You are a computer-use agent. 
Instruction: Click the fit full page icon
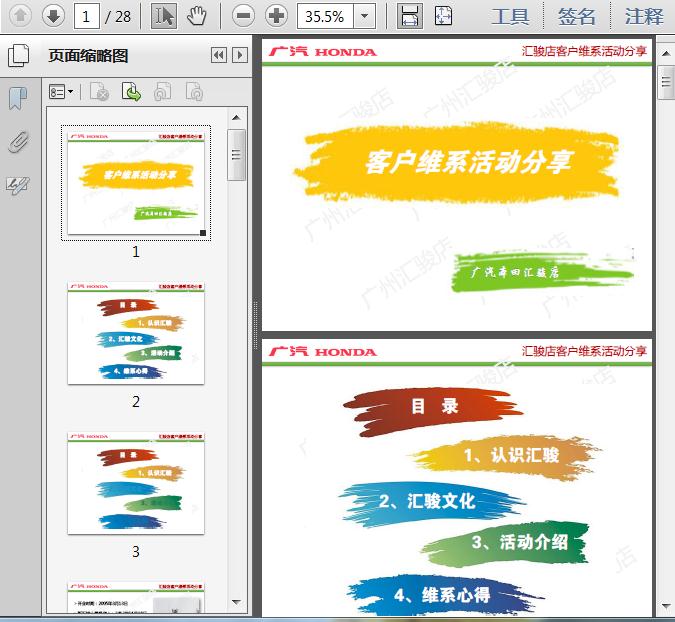pos(443,15)
